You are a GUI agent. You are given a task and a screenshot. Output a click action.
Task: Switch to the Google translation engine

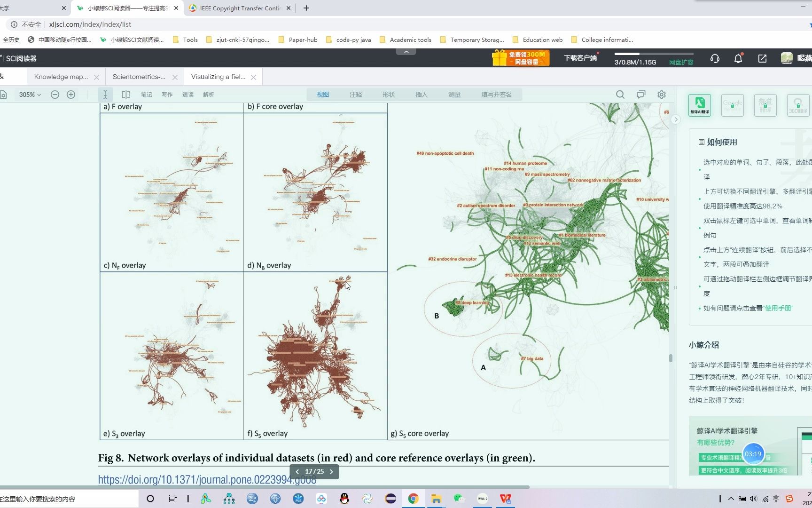point(733,105)
